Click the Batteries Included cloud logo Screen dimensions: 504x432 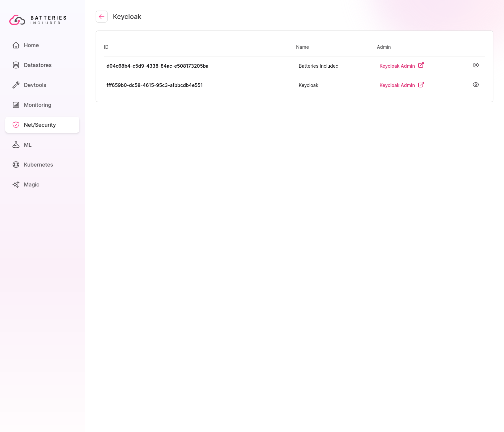point(17,20)
